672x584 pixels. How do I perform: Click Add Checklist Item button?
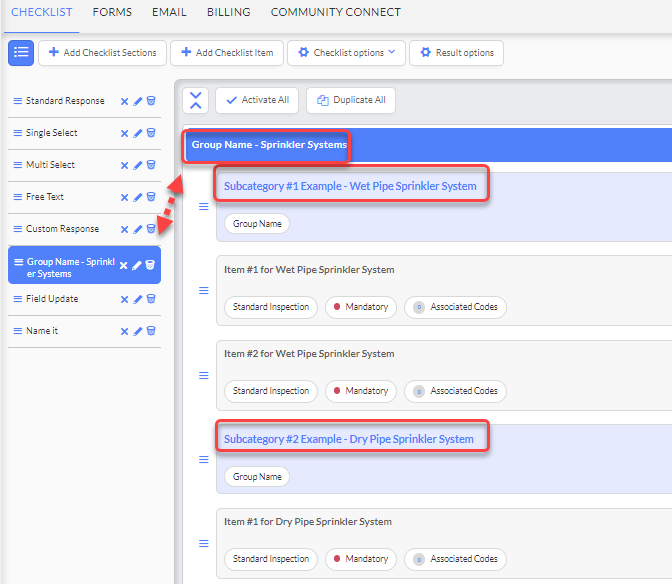click(227, 53)
